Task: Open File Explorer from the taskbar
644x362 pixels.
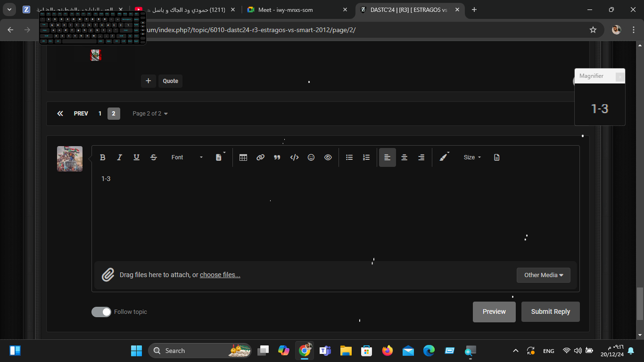Action: tap(346, 350)
